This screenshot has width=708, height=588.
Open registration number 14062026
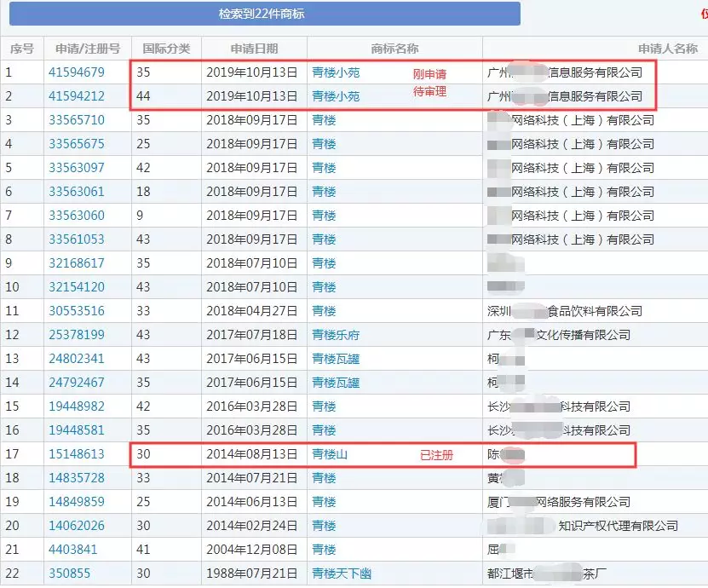[x=78, y=526]
